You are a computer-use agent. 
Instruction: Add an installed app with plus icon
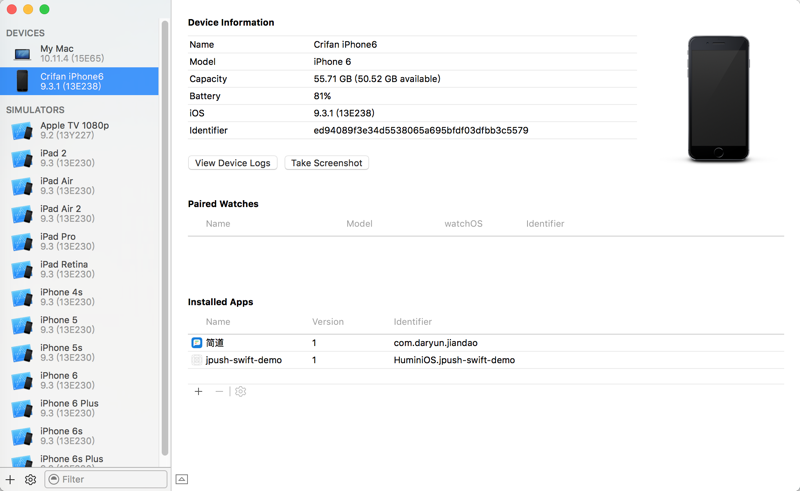point(198,391)
